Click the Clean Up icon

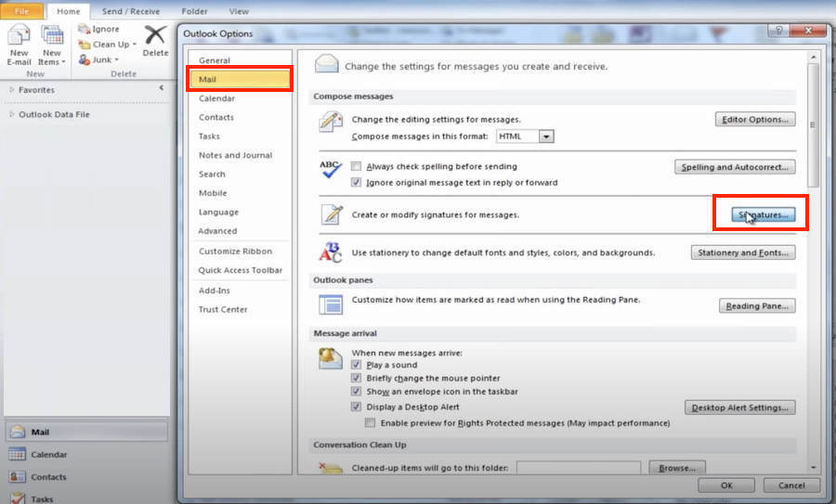point(84,45)
